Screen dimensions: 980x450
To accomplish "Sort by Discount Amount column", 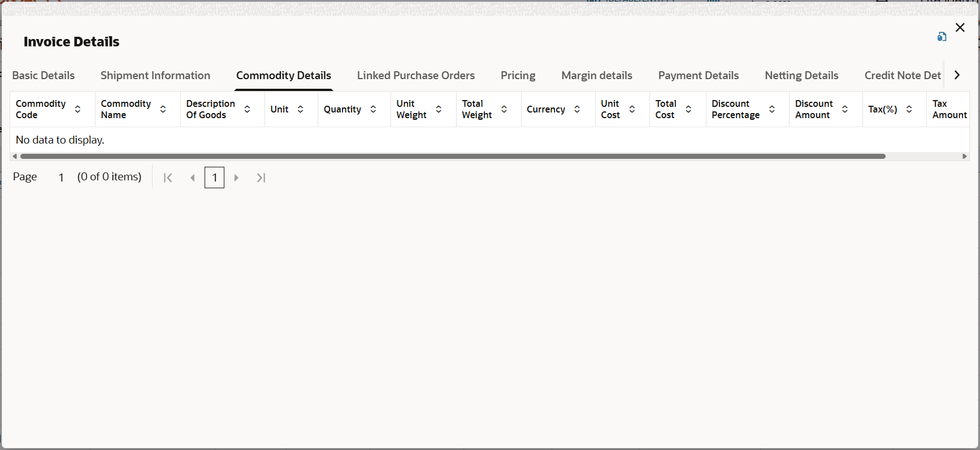I will coord(845,109).
